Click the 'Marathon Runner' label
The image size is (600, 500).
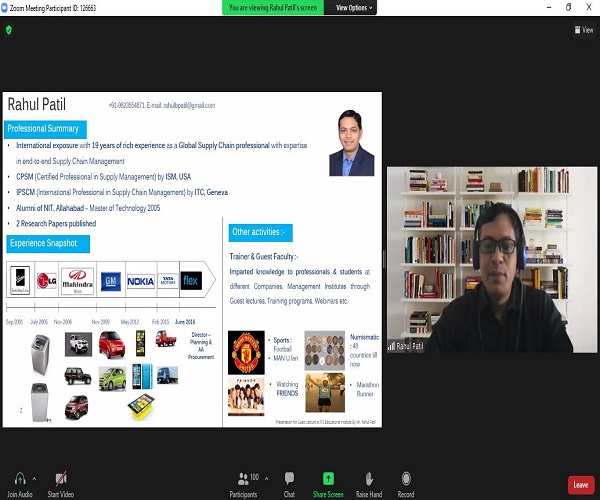pyautogui.click(x=367, y=389)
